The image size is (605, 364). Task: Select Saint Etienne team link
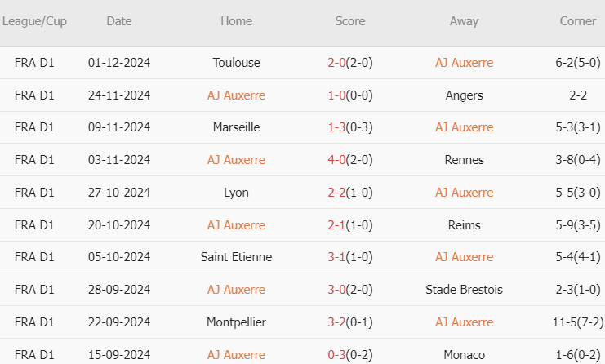[236, 257]
